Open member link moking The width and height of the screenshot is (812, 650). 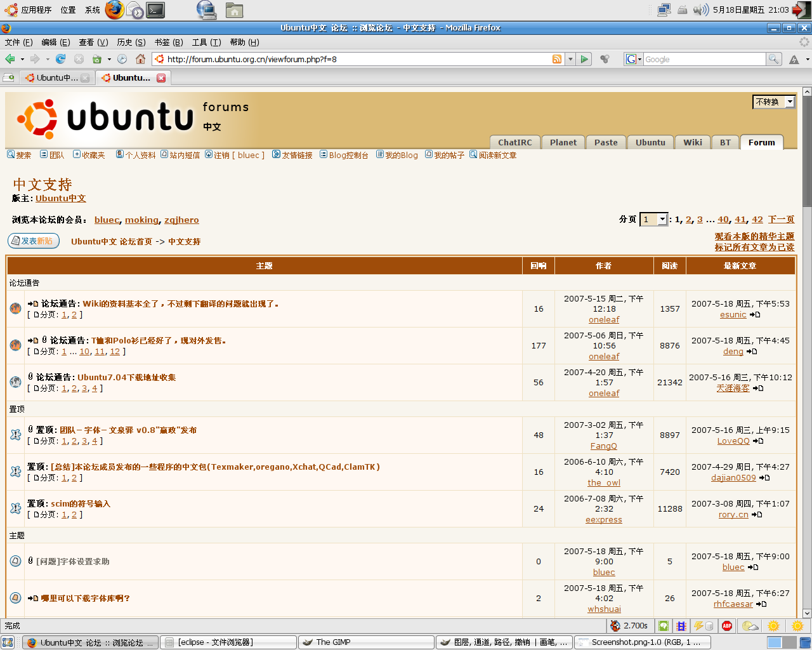141,220
